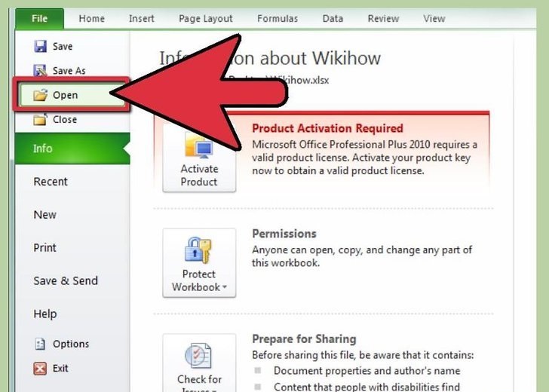This screenshot has height=392, width=549.
Task: Select the green Info menu item
Action: [72, 149]
